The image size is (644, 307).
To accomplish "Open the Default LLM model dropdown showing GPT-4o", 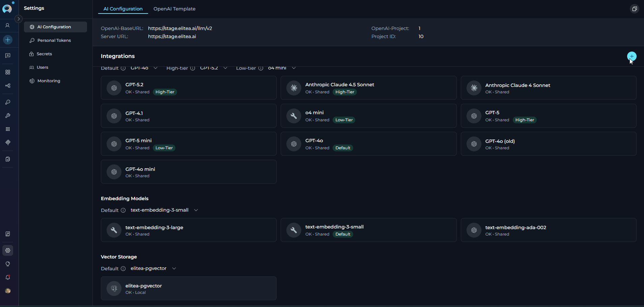I will (144, 68).
